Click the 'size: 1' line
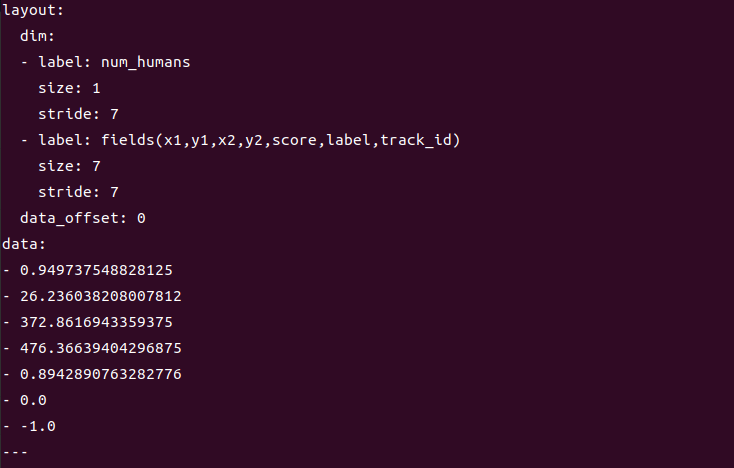Image resolution: width=734 pixels, height=468 pixels. (69, 88)
